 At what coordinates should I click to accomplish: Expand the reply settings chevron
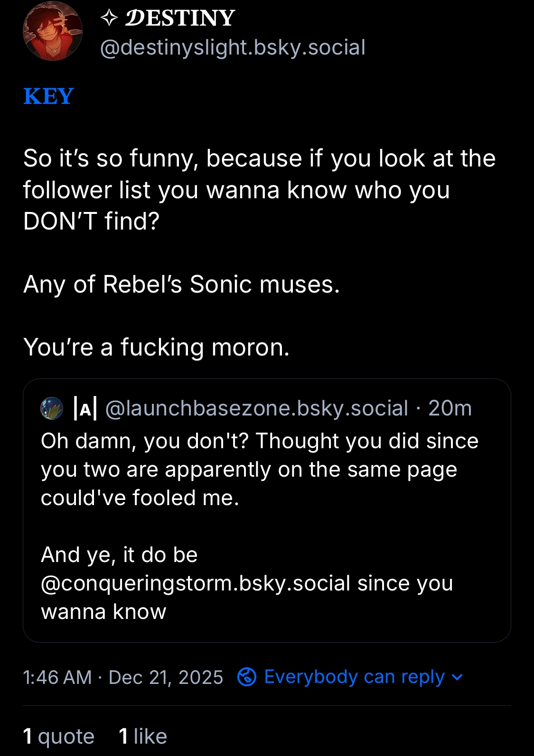(x=457, y=677)
